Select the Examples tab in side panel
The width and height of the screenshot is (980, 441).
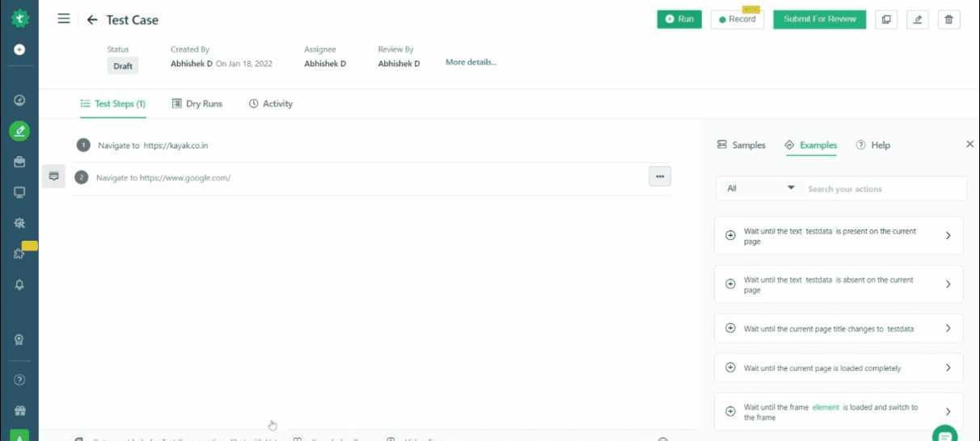[811, 145]
